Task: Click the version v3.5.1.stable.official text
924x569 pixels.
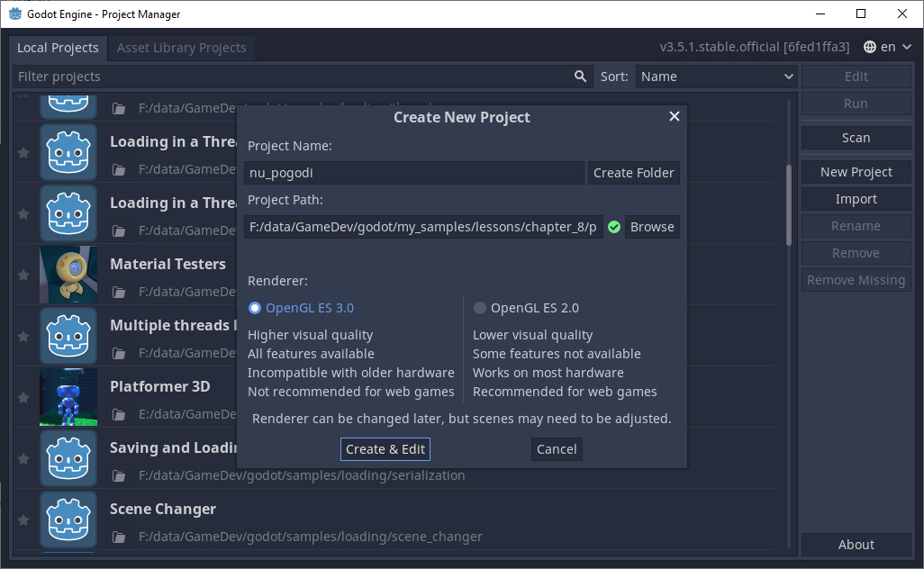Action: (x=755, y=47)
